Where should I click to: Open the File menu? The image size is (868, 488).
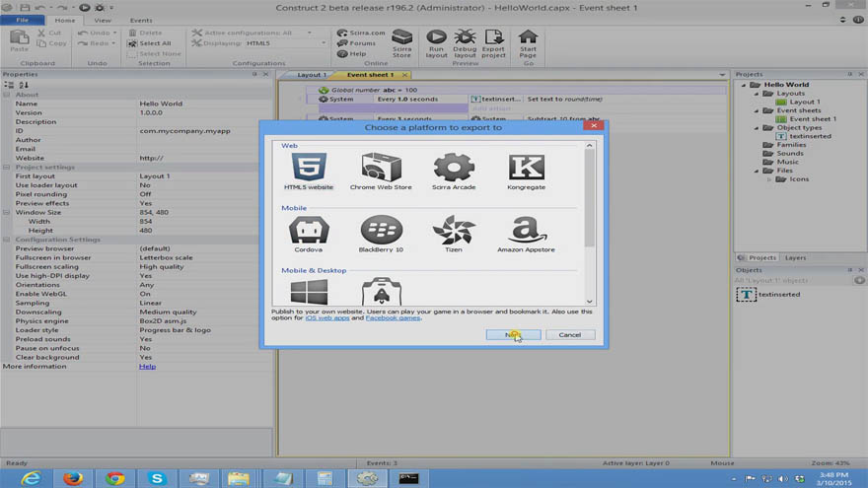(22, 20)
